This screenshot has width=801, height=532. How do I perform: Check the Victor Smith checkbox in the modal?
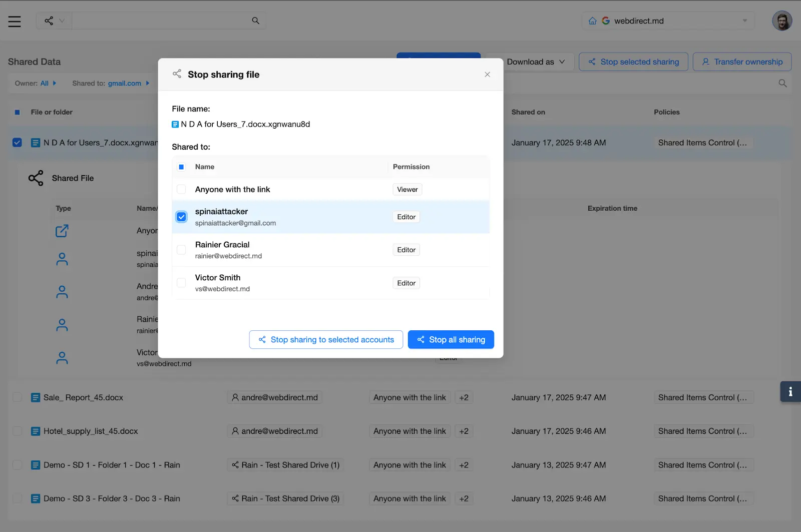(181, 283)
